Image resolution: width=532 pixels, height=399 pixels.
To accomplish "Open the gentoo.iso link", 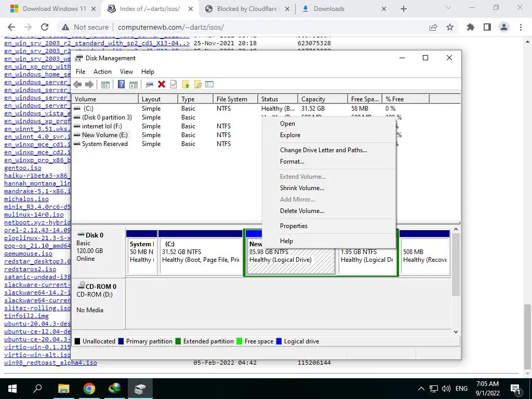I will [23, 168].
